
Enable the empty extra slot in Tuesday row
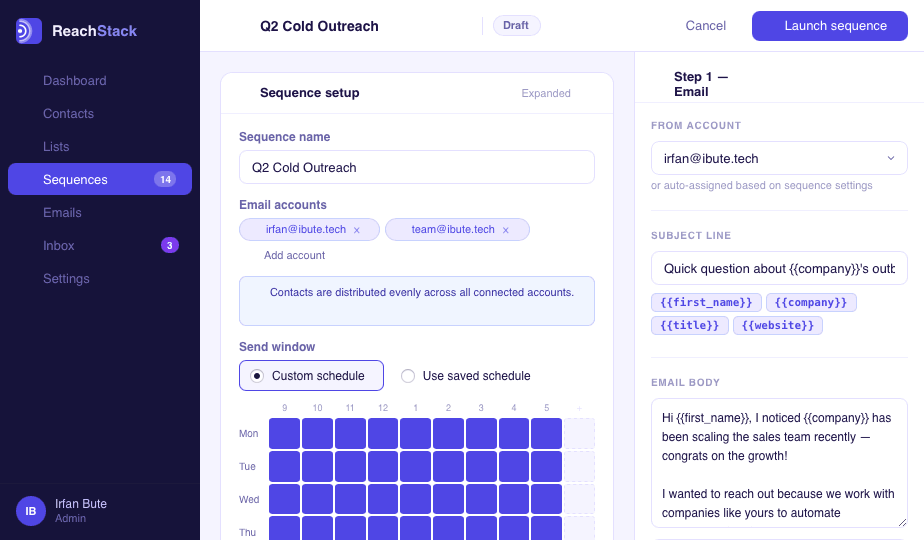point(579,466)
